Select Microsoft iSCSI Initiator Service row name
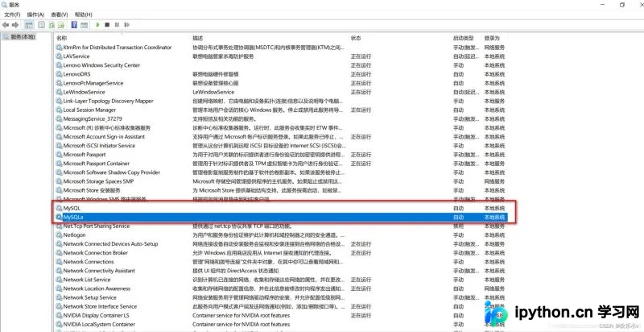This screenshot has width=644, height=332. [99, 146]
